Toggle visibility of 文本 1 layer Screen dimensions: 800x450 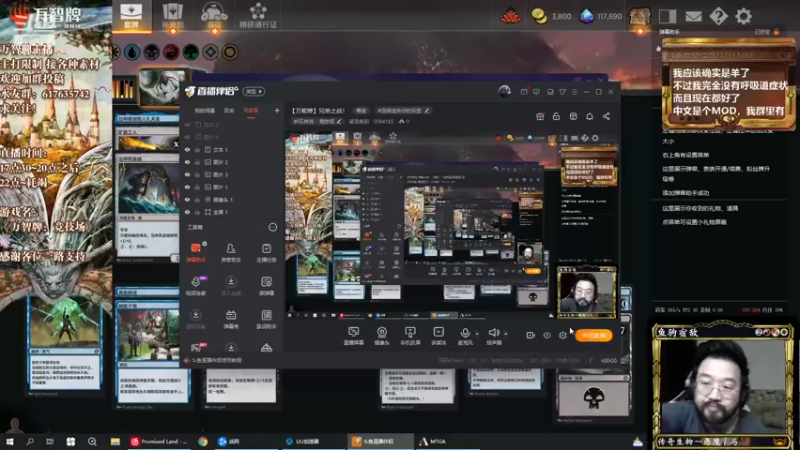point(187,149)
